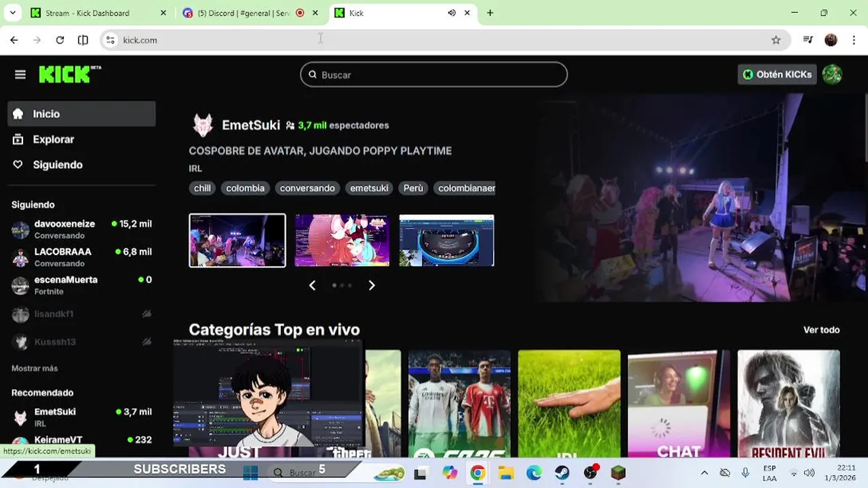This screenshot has width=868, height=488.
Task: Toggle the browser side panel button
Action: click(83, 40)
